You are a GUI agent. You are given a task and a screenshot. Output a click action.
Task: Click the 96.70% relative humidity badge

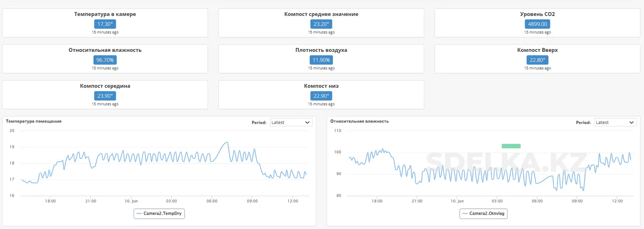tap(105, 60)
